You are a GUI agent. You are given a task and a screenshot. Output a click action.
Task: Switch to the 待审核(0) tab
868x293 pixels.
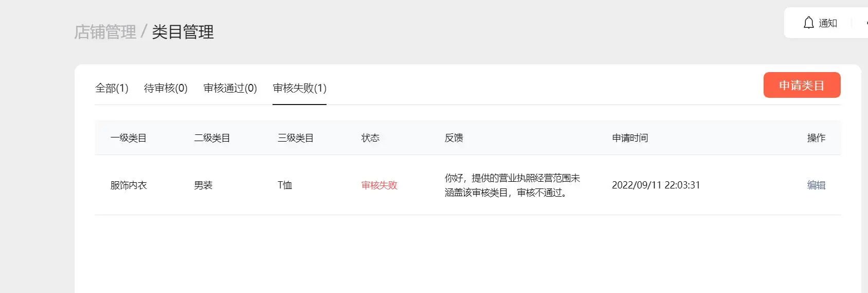(166, 88)
